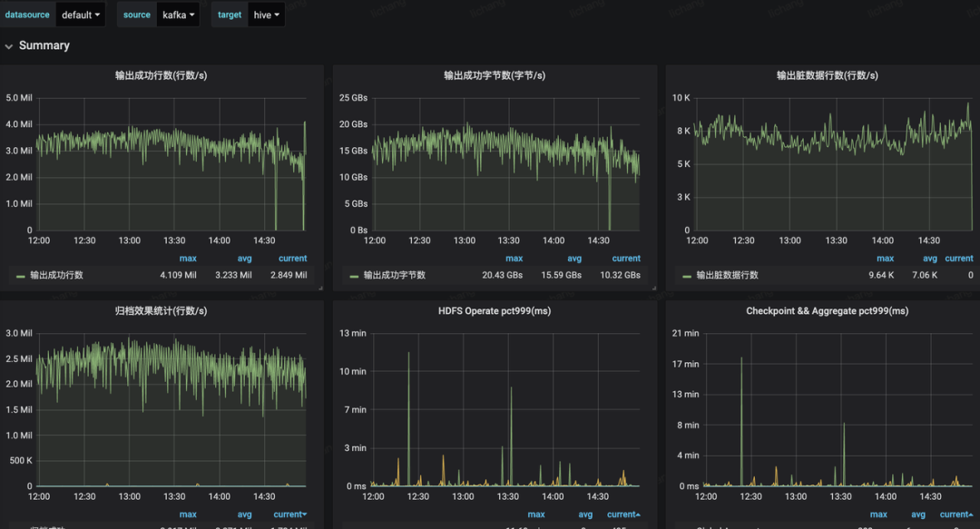Open the 输出成功行数(行数/s) panel title menu

tap(161, 75)
